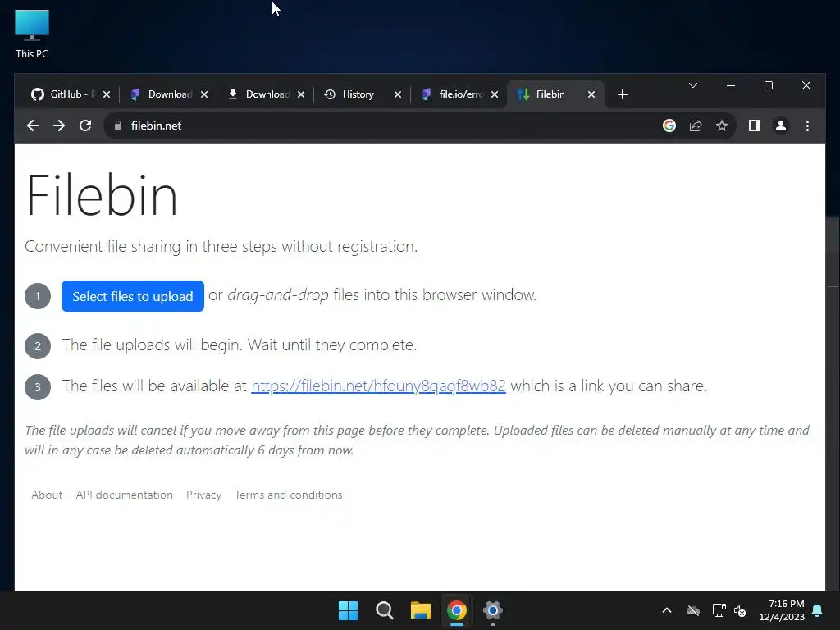Close the History tab

pos(398,94)
